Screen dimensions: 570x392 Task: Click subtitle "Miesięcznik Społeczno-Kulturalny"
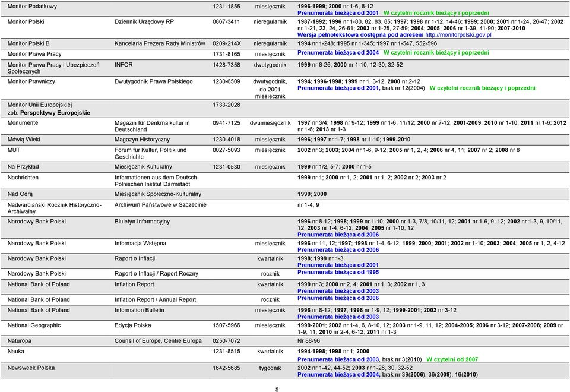[x=158, y=194]
